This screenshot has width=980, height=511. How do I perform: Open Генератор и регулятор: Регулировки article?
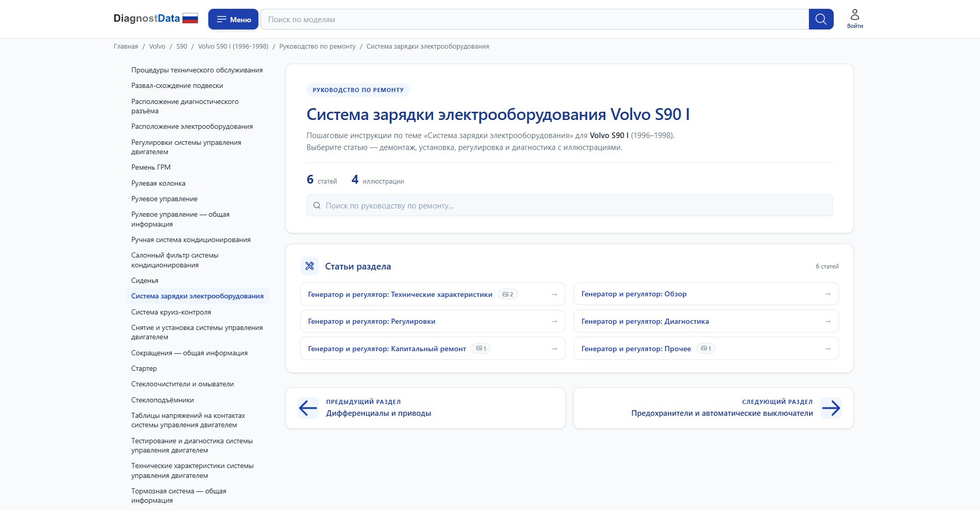(433, 322)
